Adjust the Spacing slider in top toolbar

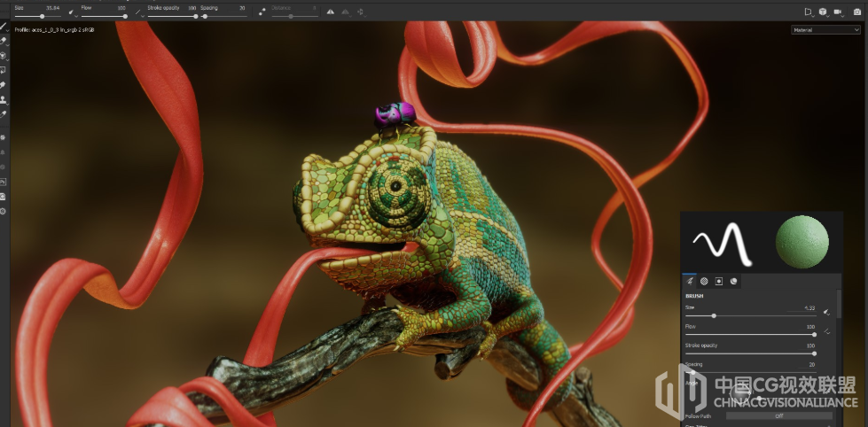223,17
